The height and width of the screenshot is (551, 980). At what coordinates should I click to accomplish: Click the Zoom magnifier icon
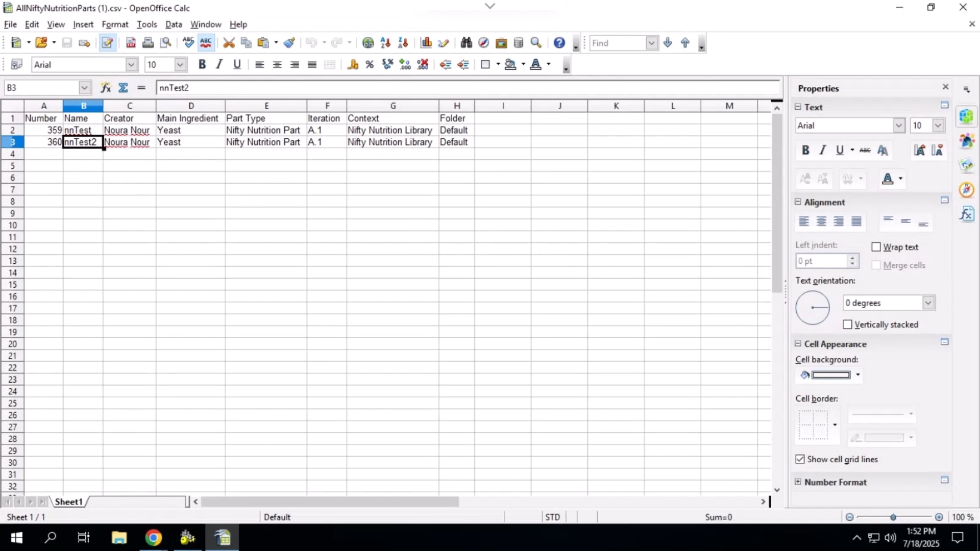[x=536, y=43]
